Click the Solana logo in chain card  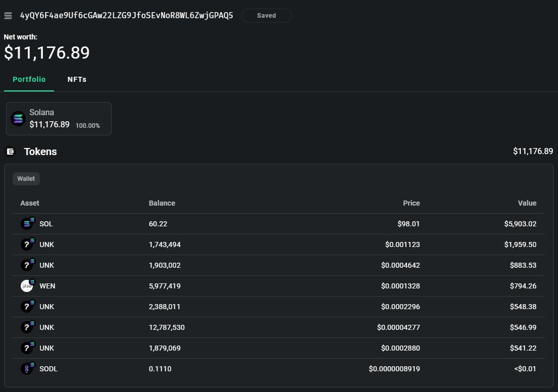click(18, 119)
